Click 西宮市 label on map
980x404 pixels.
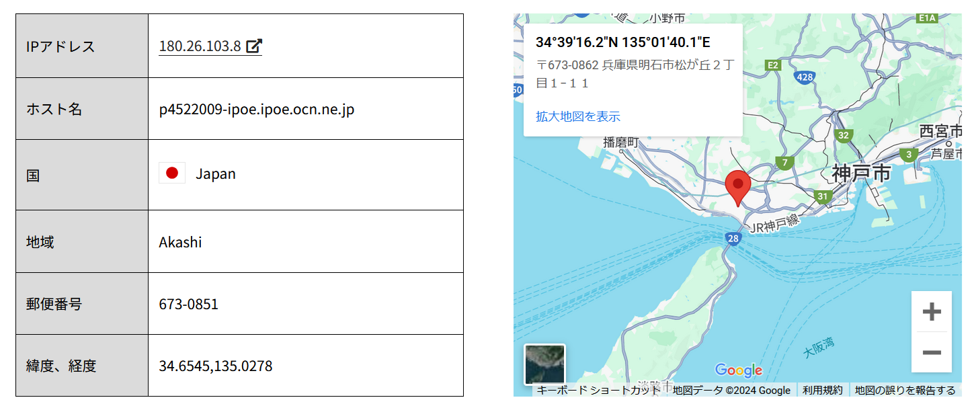pyautogui.click(x=940, y=130)
